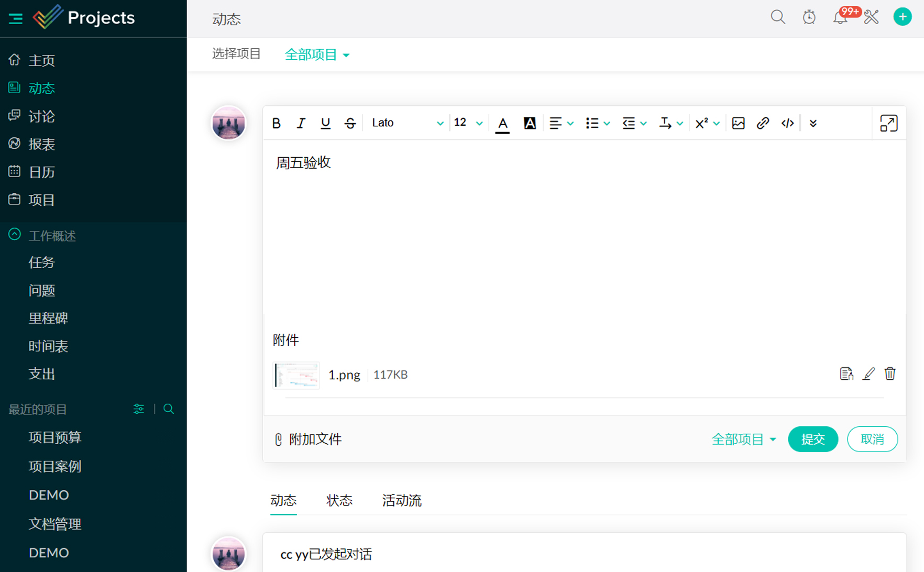Click the 取消 cancel button

click(x=872, y=439)
